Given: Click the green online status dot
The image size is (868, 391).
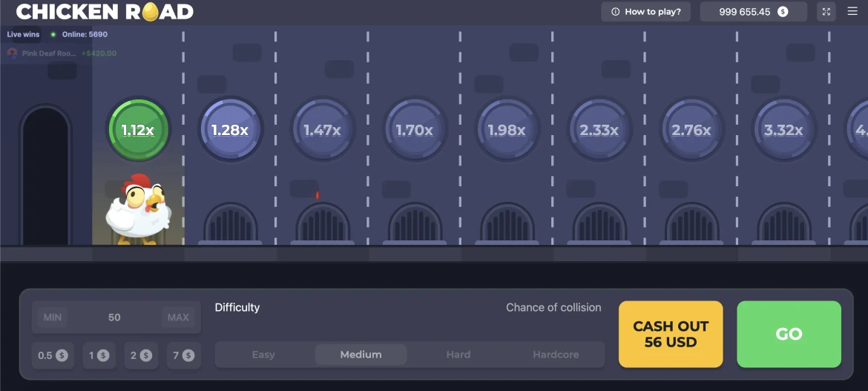Looking at the screenshot, I should tap(53, 34).
